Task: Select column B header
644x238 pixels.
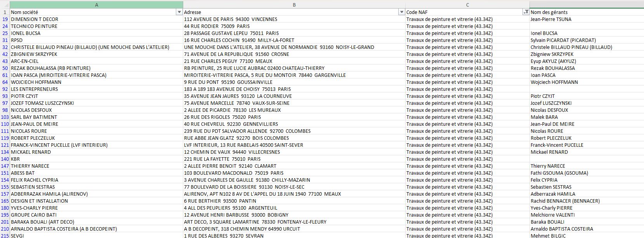Action: [294, 5]
